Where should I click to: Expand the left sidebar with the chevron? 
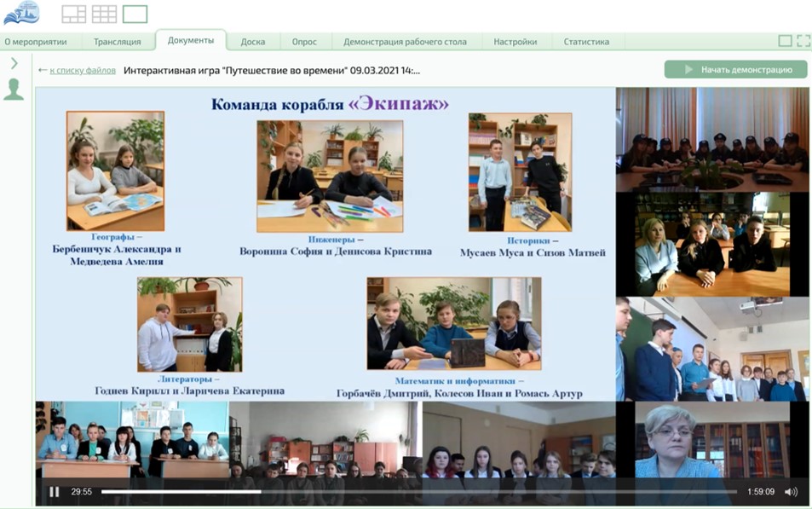click(14, 63)
